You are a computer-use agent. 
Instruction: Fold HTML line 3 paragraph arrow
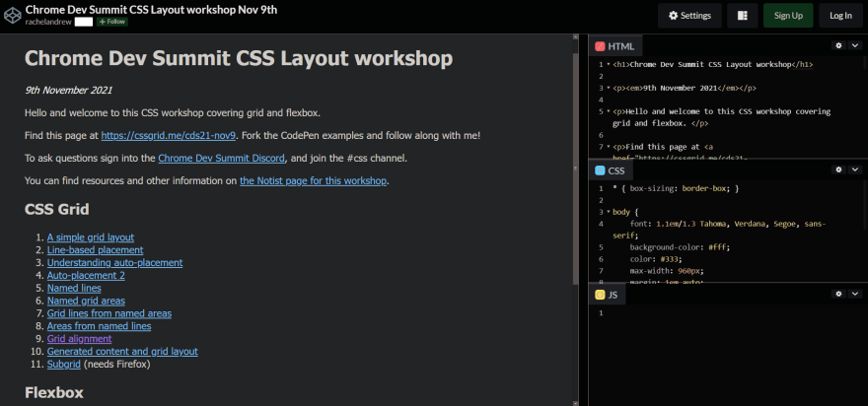[609, 88]
